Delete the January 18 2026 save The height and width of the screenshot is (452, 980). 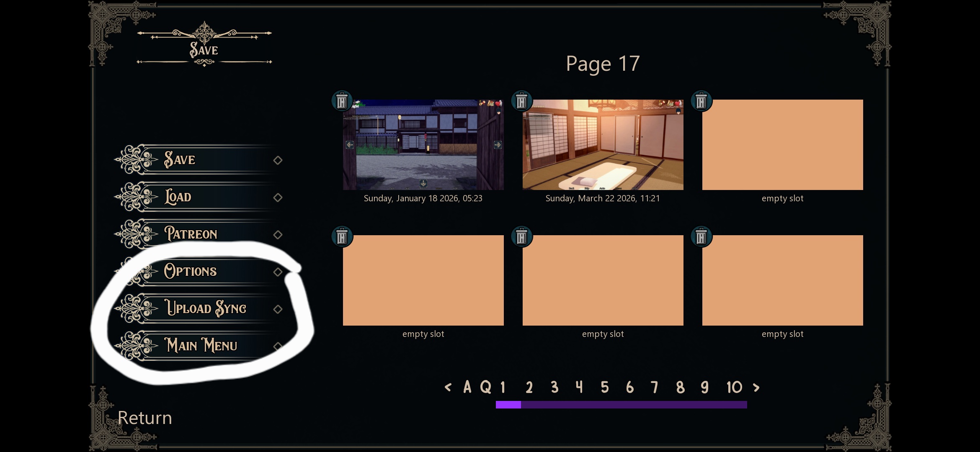tap(342, 101)
